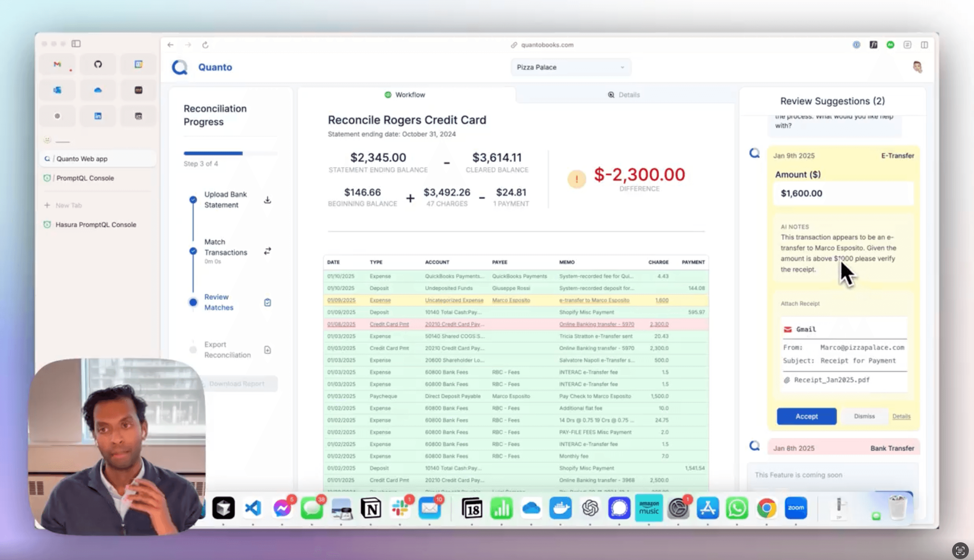This screenshot has height=560, width=974.
Task: Reload the page with refresh icon
Action: tap(205, 45)
